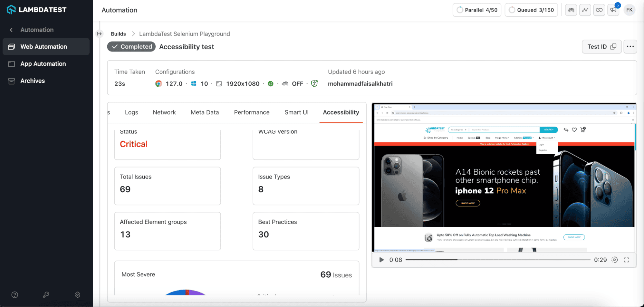This screenshot has height=307, width=644.
Task: Click the LambdaTest logo
Action: pyautogui.click(x=36, y=10)
